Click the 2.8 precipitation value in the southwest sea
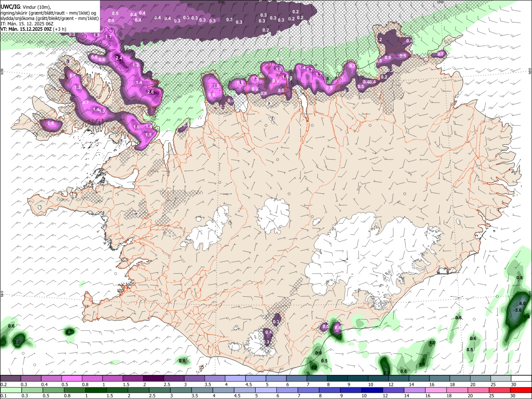 pos(17,342)
